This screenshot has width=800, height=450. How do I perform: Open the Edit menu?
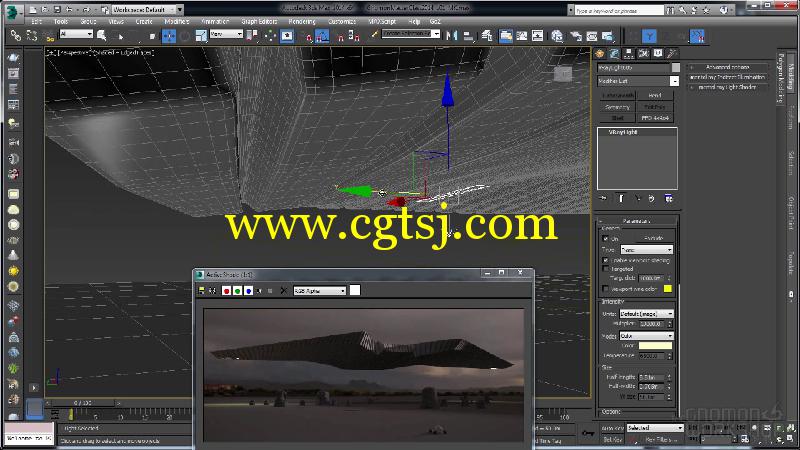37,21
